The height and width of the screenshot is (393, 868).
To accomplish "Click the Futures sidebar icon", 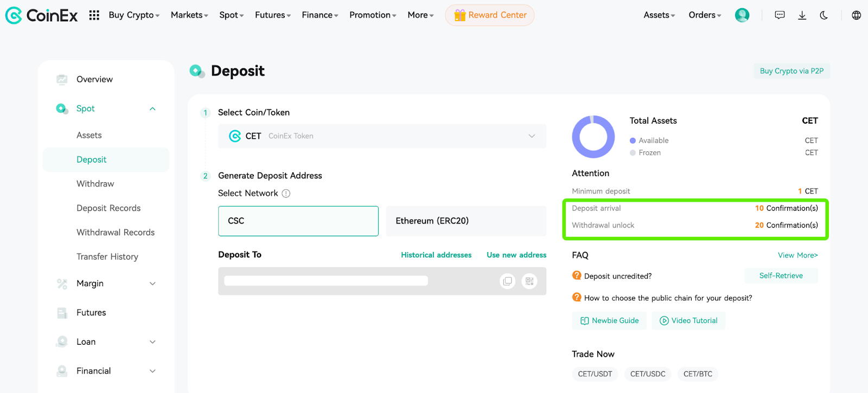I will [62, 313].
